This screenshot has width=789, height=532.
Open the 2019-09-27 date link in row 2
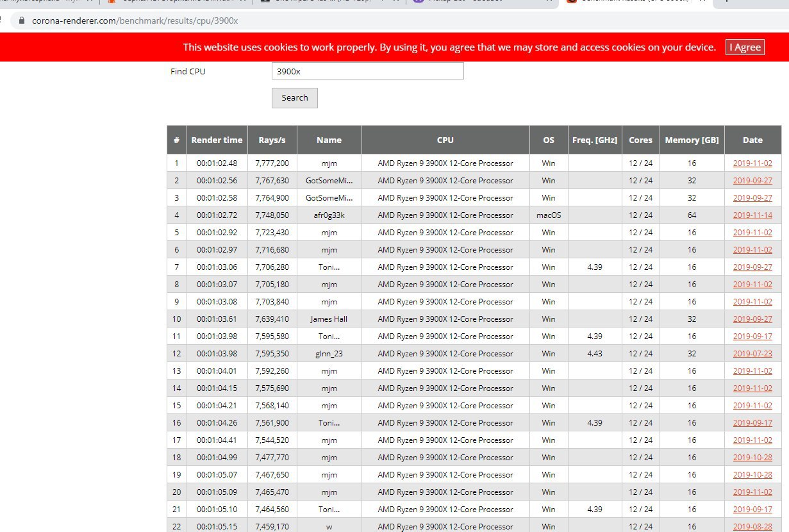click(x=752, y=181)
